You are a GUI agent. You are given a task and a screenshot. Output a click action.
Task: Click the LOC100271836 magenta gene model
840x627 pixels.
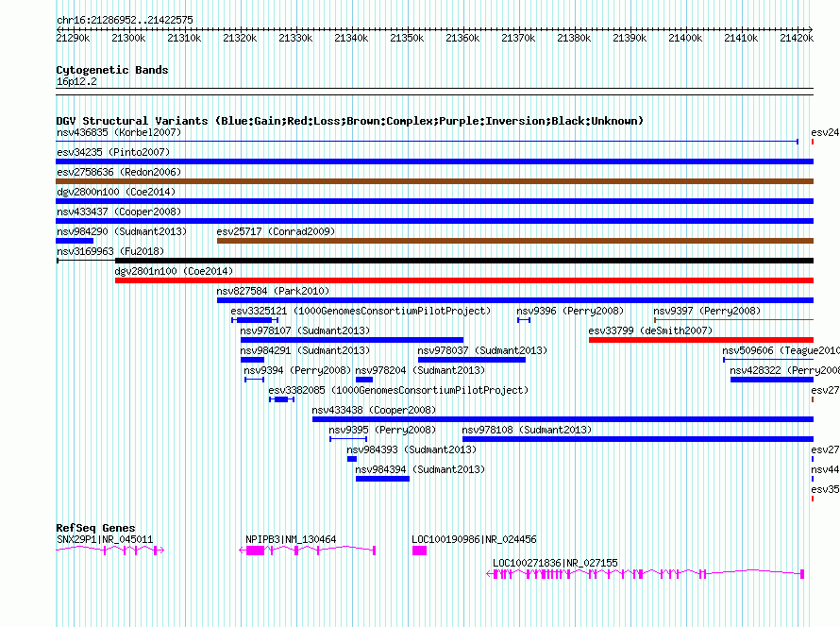[x=646, y=574]
